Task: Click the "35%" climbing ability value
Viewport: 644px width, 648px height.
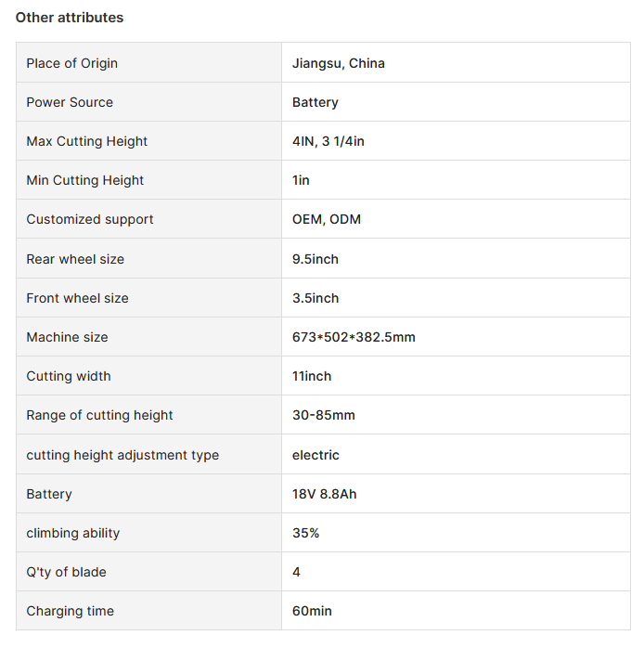Action: tap(305, 533)
